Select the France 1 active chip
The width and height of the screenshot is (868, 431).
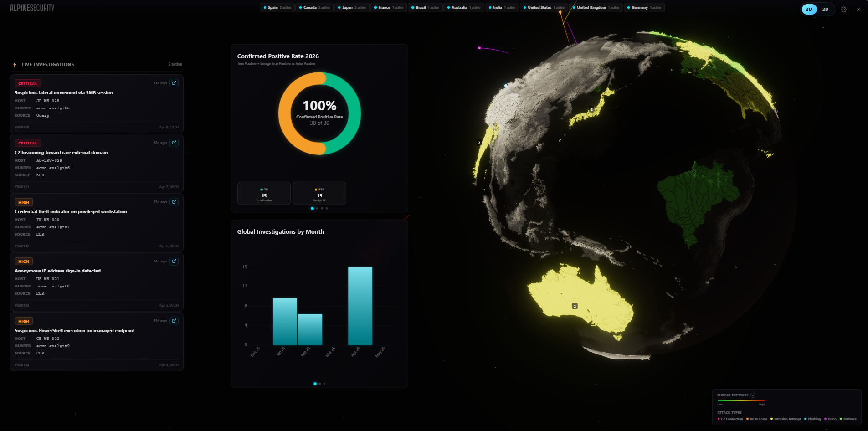click(388, 7)
